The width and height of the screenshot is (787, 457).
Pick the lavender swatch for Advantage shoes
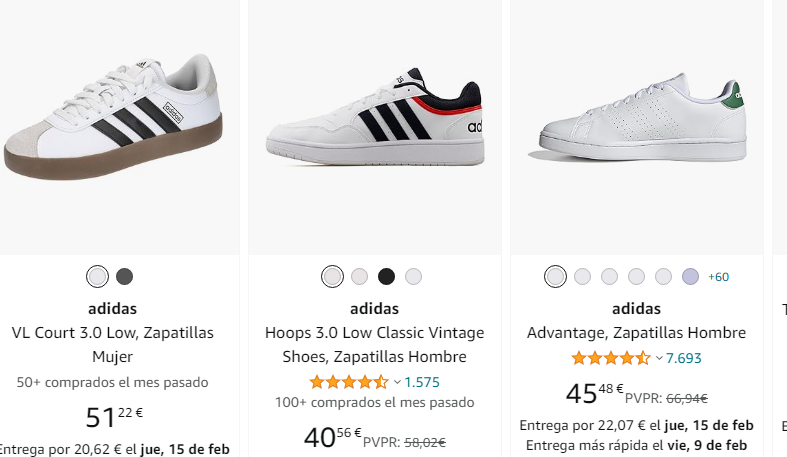tap(691, 276)
